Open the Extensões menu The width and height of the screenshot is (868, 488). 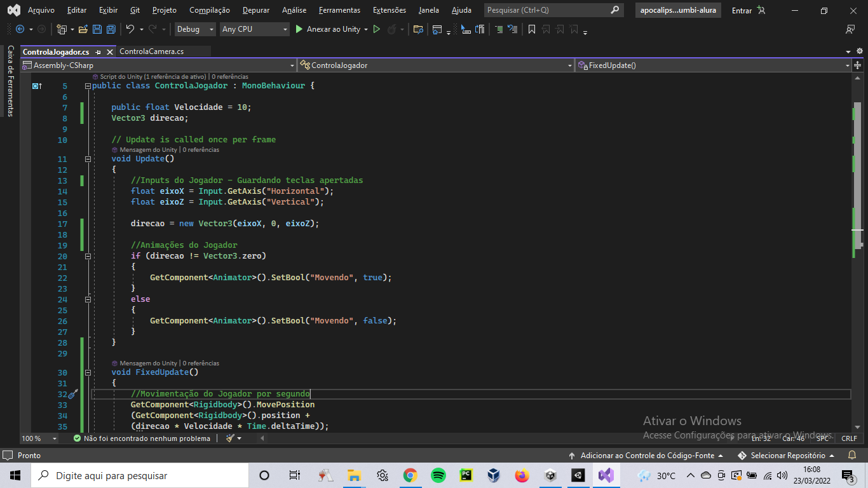(390, 10)
